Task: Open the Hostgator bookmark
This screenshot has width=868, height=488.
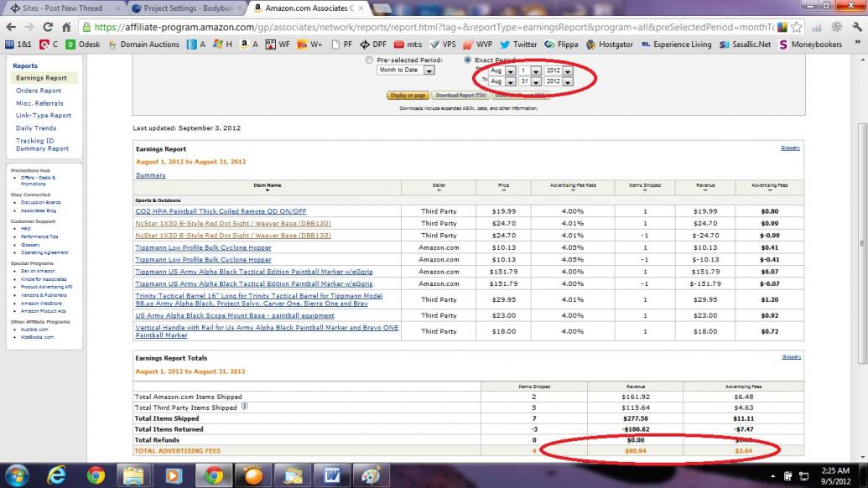Action: pyautogui.click(x=610, y=44)
